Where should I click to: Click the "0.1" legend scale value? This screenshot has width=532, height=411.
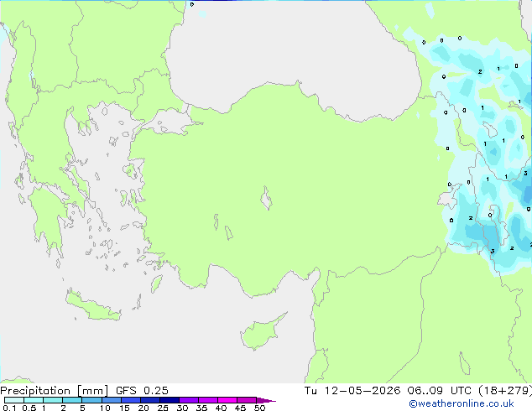pyautogui.click(x=9, y=408)
